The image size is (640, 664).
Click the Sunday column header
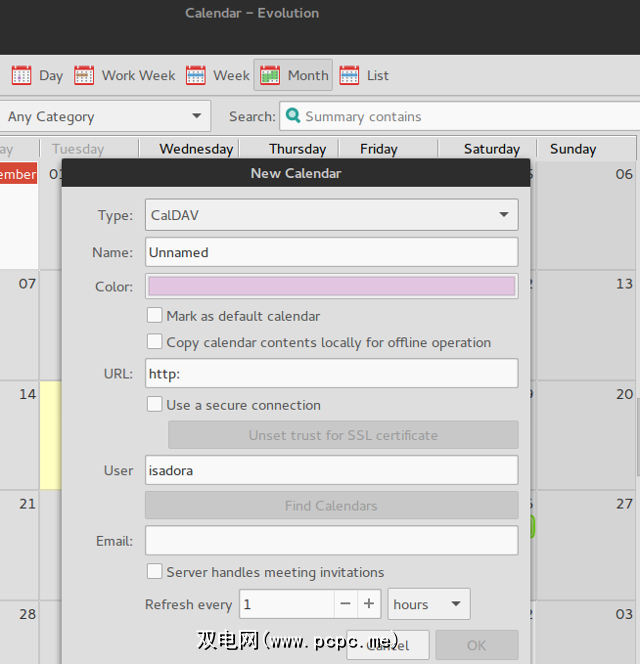(x=573, y=149)
